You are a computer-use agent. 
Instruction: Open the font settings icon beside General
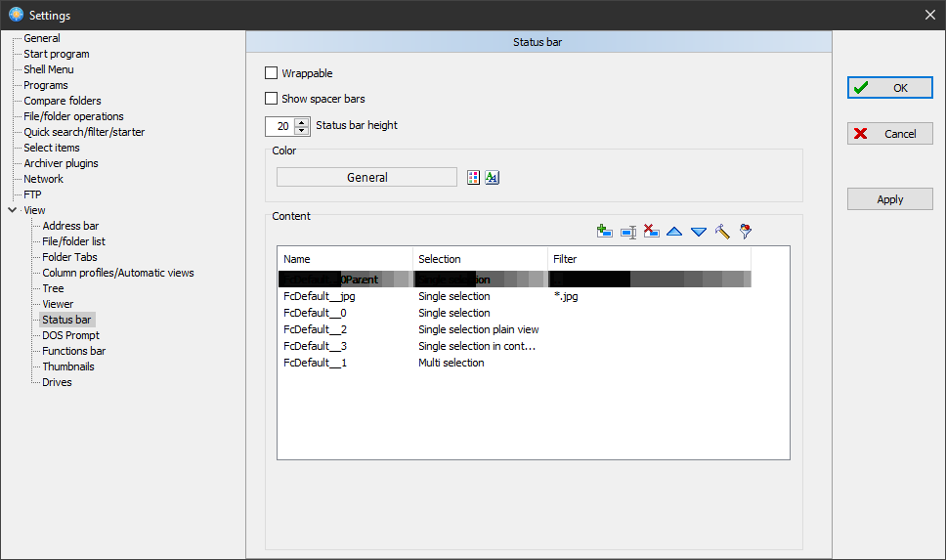493,178
